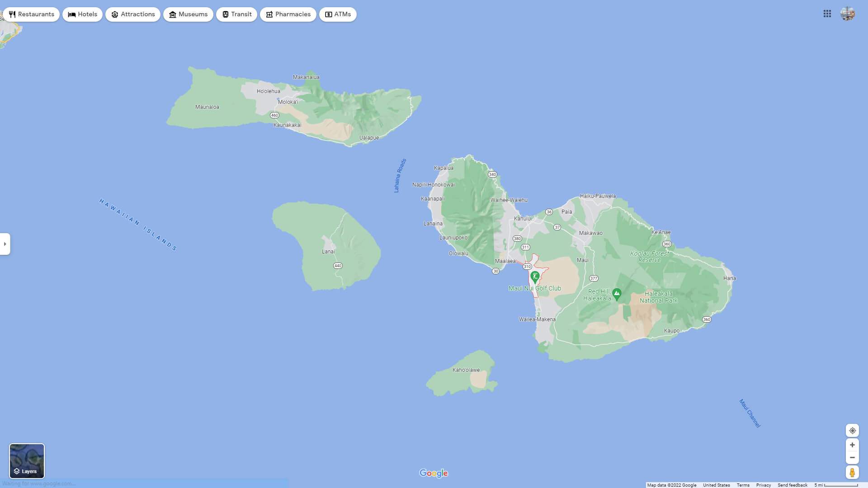Find Pharmacies on the map

tap(288, 14)
